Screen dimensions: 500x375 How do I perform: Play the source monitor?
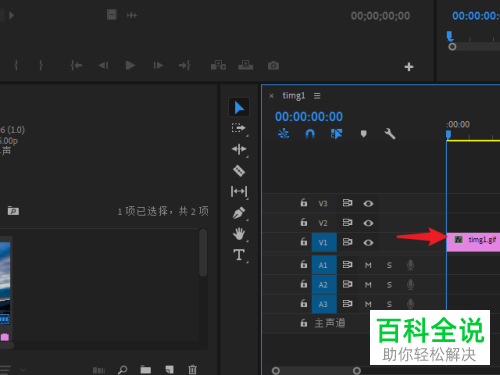point(130,65)
